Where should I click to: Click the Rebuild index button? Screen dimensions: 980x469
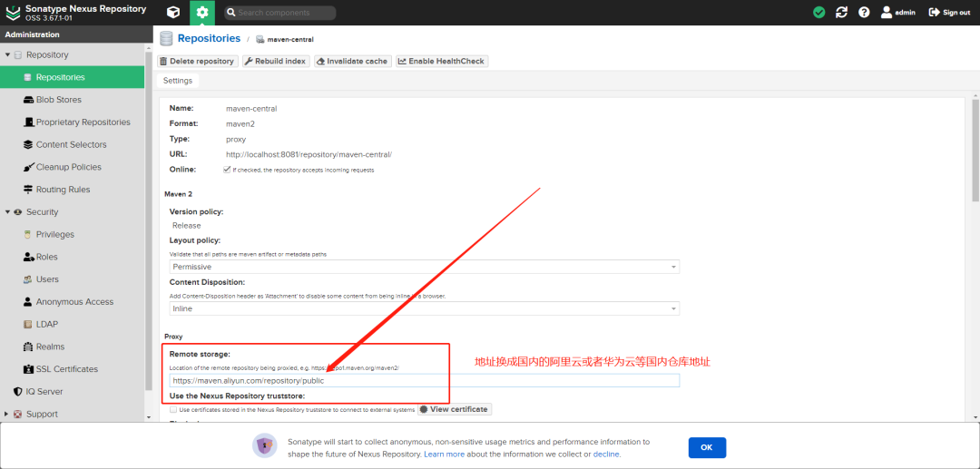pyautogui.click(x=276, y=61)
